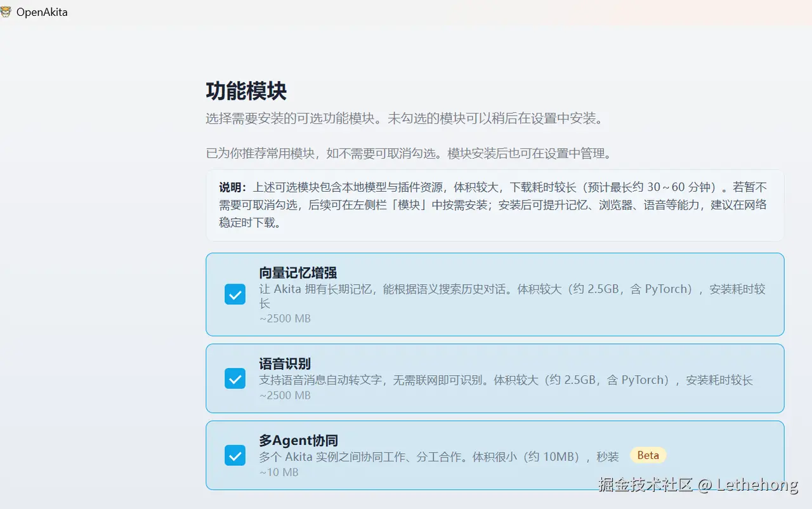
Task: Click the 让 Akita 拥有长期记忆 description
Action: [512, 296]
